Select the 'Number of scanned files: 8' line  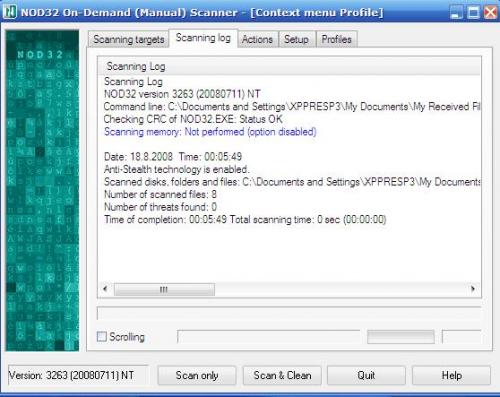160,194
